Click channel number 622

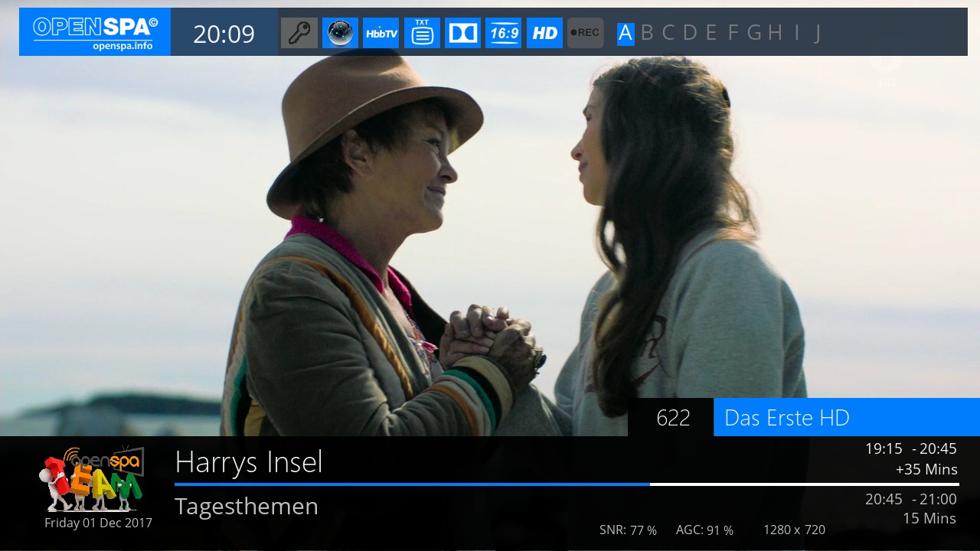coord(673,418)
